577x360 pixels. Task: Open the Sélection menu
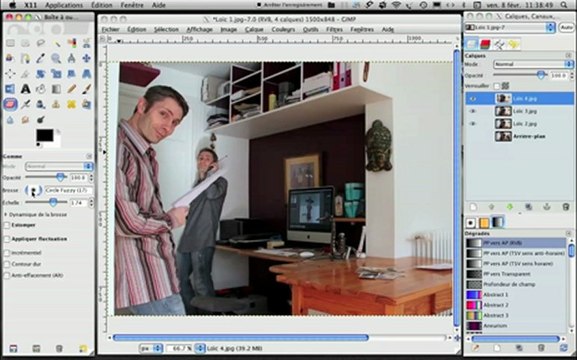(166, 29)
